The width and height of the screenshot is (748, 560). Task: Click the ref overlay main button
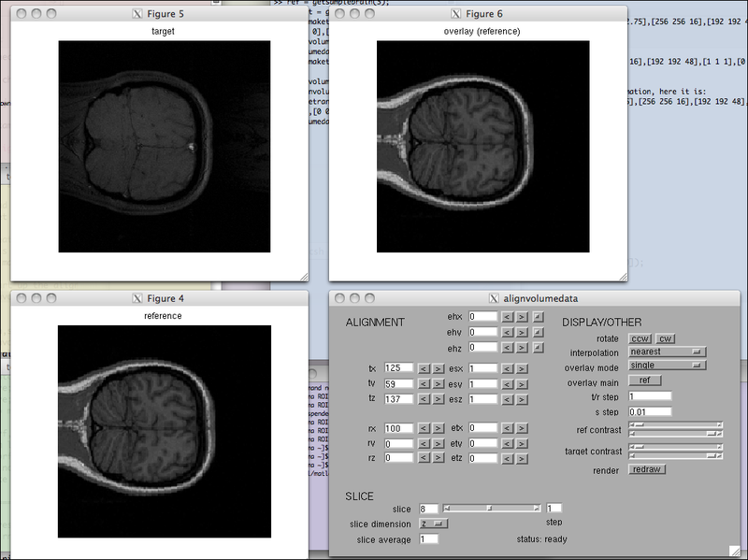pyautogui.click(x=645, y=381)
